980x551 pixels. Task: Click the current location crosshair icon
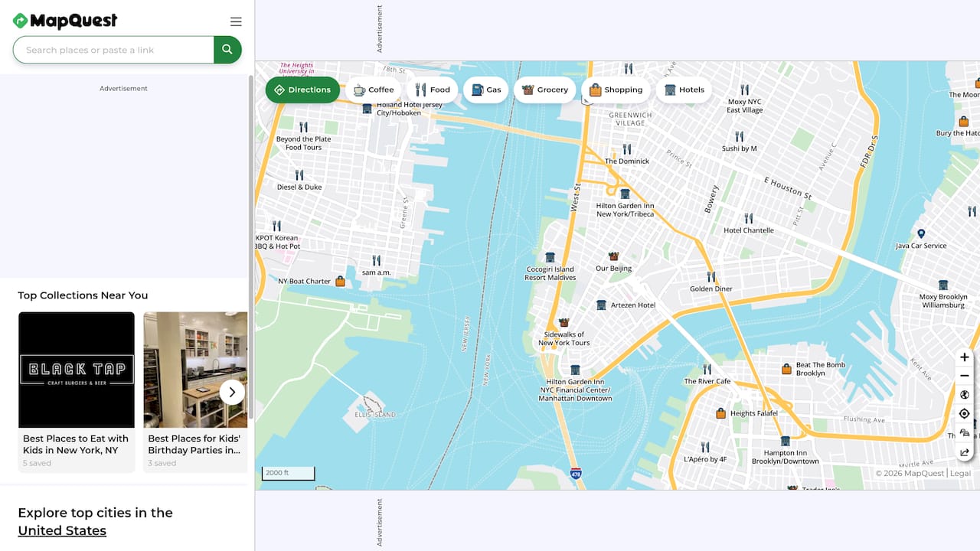tap(964, 413)
